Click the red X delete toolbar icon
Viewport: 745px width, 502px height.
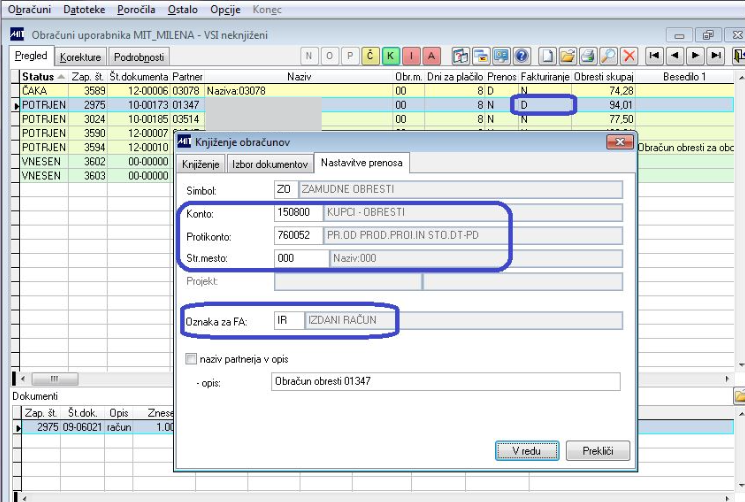tap(629, 56)
